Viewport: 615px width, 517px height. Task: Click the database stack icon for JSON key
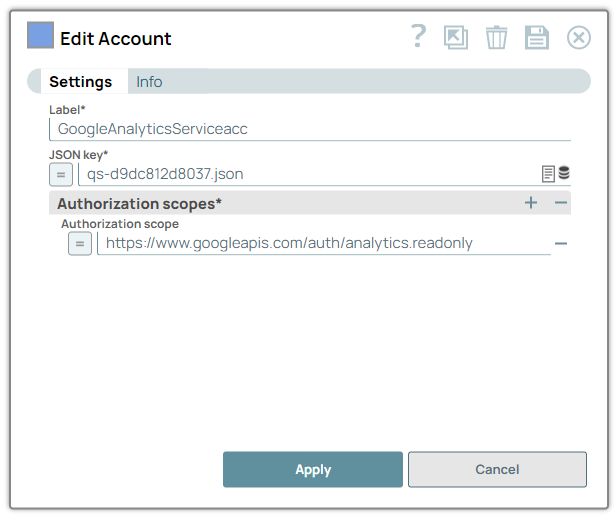pyautogui.click(x=564, y=174)
